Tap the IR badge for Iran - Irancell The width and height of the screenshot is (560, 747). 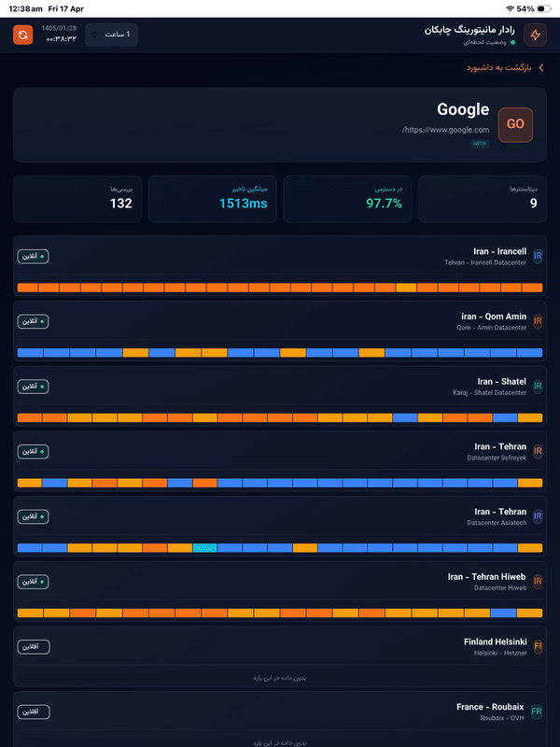[538, 256]
